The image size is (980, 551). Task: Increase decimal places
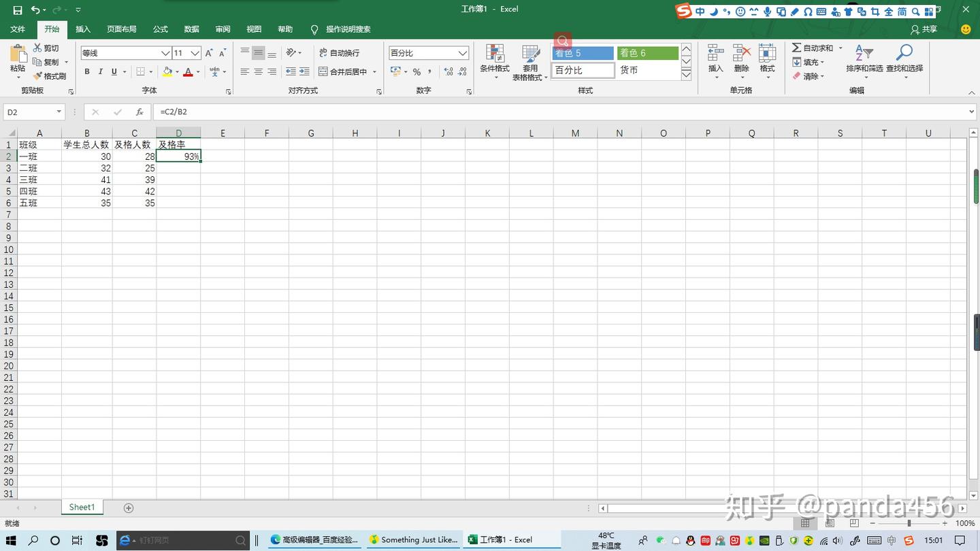click(x=448, y=71)
